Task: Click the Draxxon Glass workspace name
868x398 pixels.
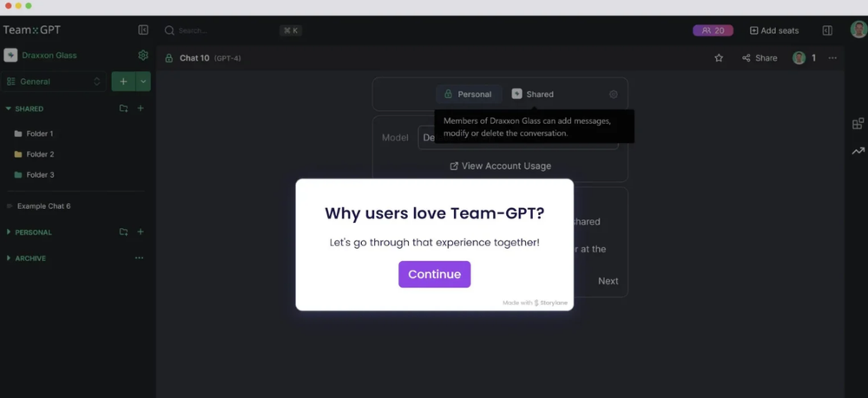Action: click(49, 55)
